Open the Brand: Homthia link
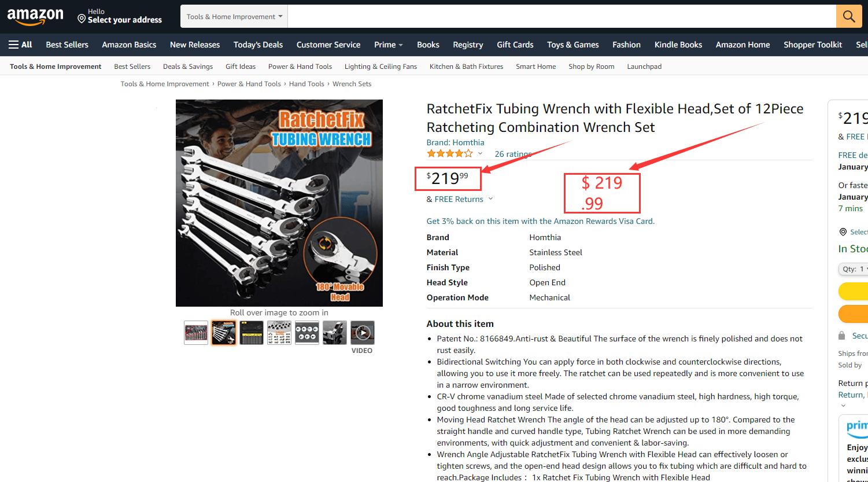Image resolution: width=868 pixels, height=482 pixels. click(456, 142)
